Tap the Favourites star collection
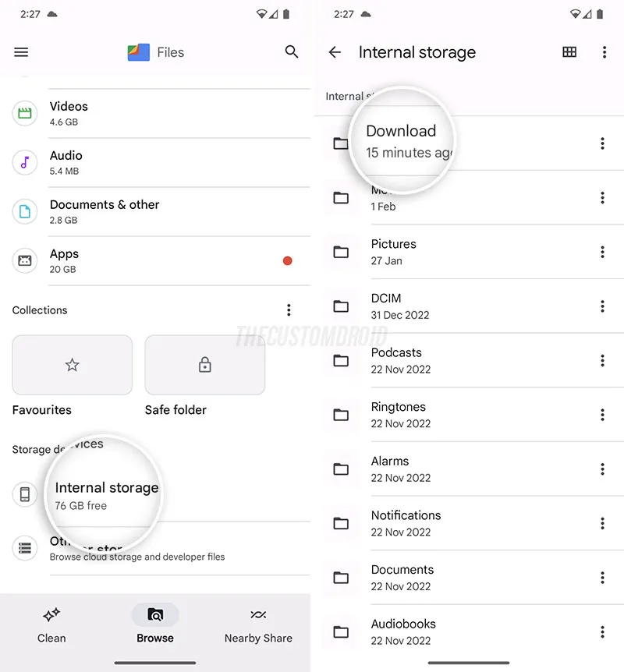Viewport: 624px width, 672px height. 72,365
